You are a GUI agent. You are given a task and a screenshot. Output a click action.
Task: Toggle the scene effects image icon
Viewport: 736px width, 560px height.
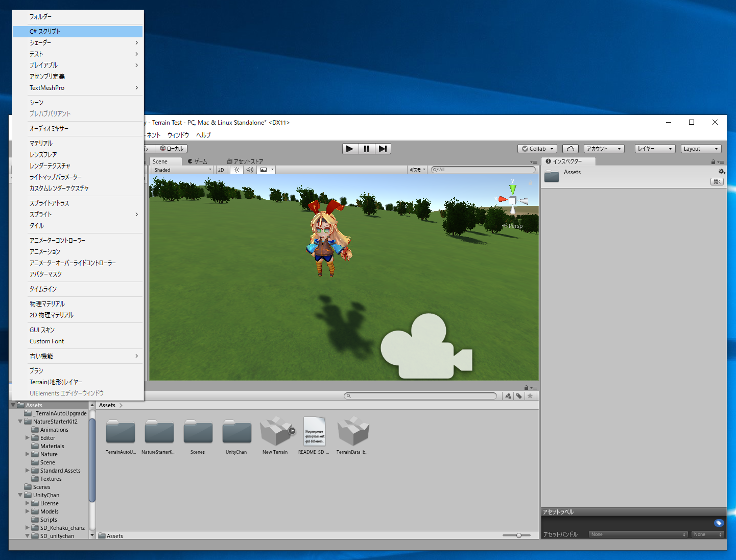(x=264, y=170)
